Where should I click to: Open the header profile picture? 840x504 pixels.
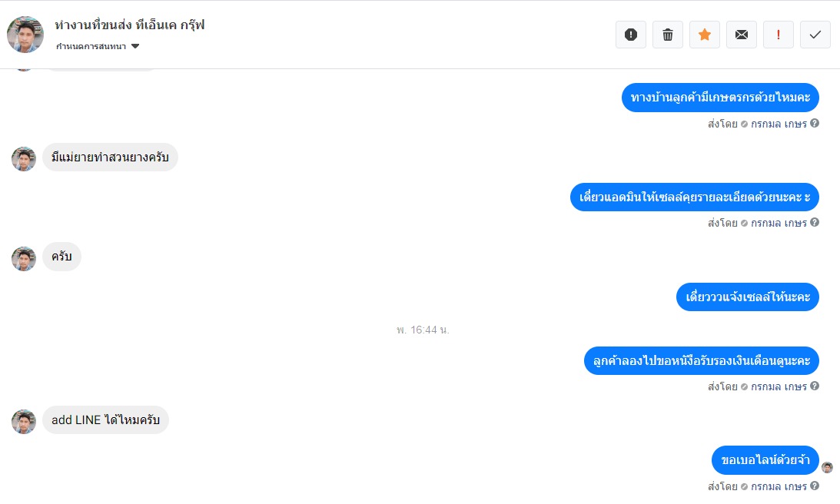click(x=25, y=35)
